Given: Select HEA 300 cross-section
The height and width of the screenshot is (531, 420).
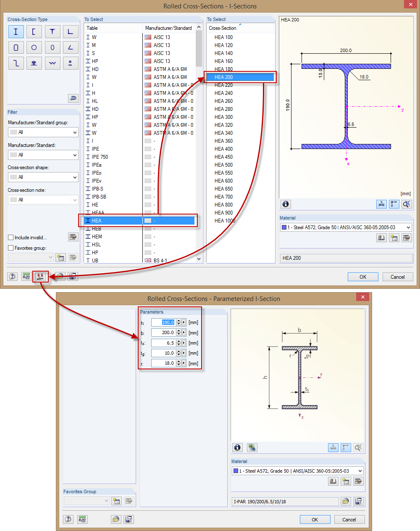Looking at the screenshot, I should tap(240, 117).
